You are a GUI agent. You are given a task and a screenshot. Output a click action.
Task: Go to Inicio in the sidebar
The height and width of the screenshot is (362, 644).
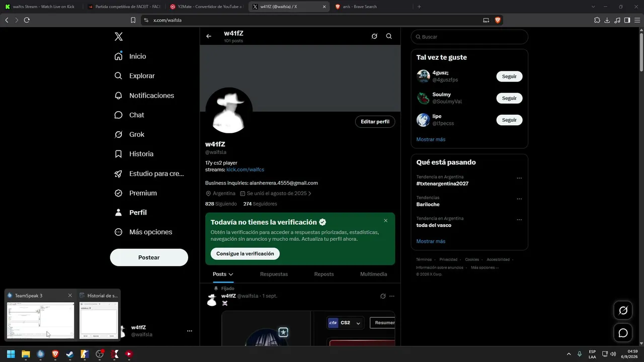pyautogui.click(x=130, y=56)
